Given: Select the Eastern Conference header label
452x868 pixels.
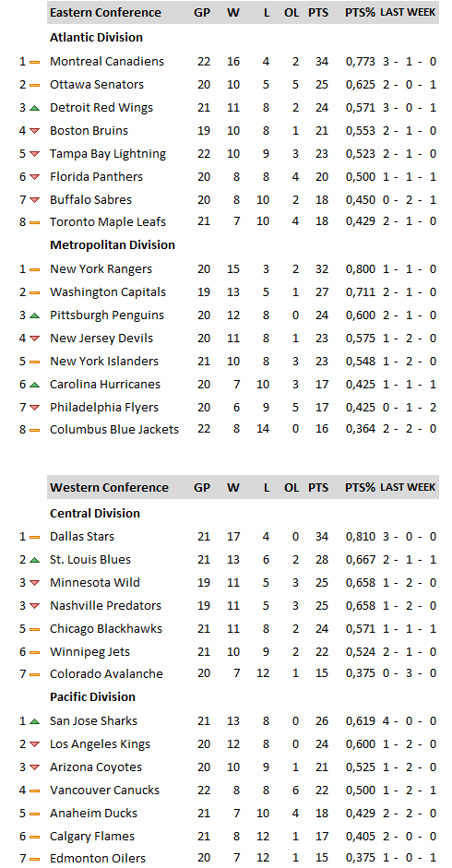Looking at the screenshot, I should tap(105, 12).
